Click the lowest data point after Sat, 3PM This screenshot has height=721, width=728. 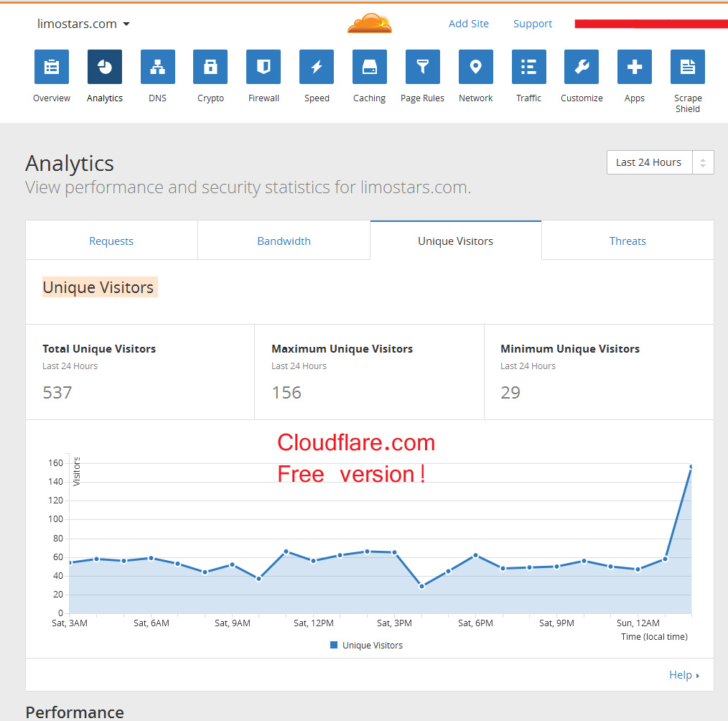(x=421, y=587)
